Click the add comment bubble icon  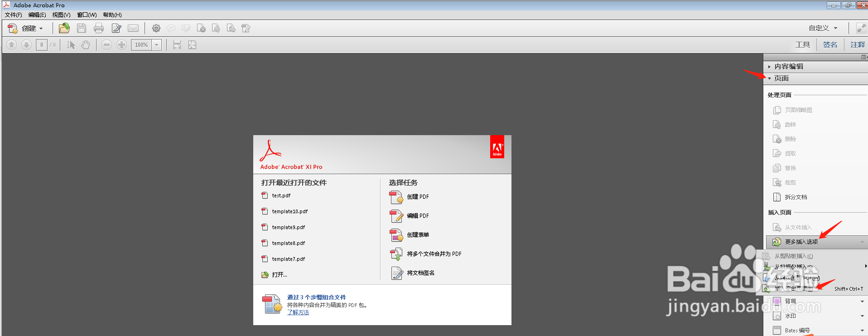[171, 28]
